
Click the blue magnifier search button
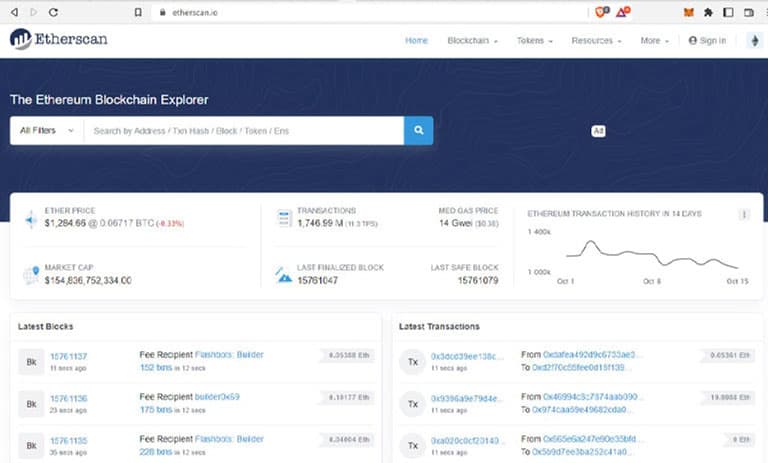pyautogui.click(x=418, y=130)
